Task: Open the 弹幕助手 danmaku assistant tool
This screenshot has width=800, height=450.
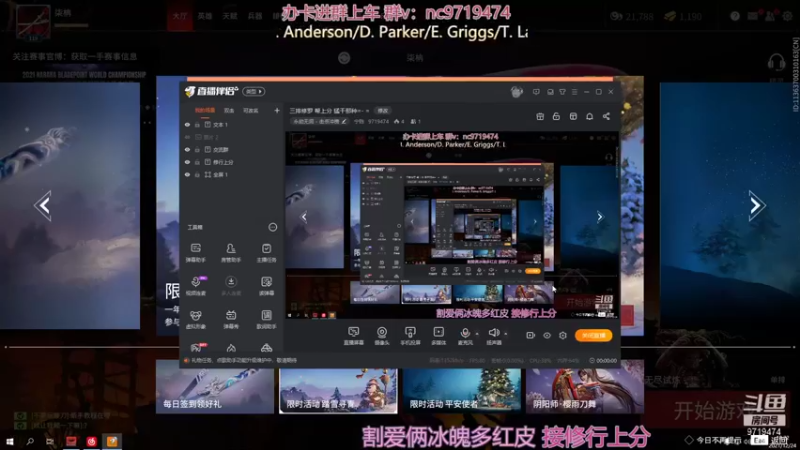Action: pos(195,253)
